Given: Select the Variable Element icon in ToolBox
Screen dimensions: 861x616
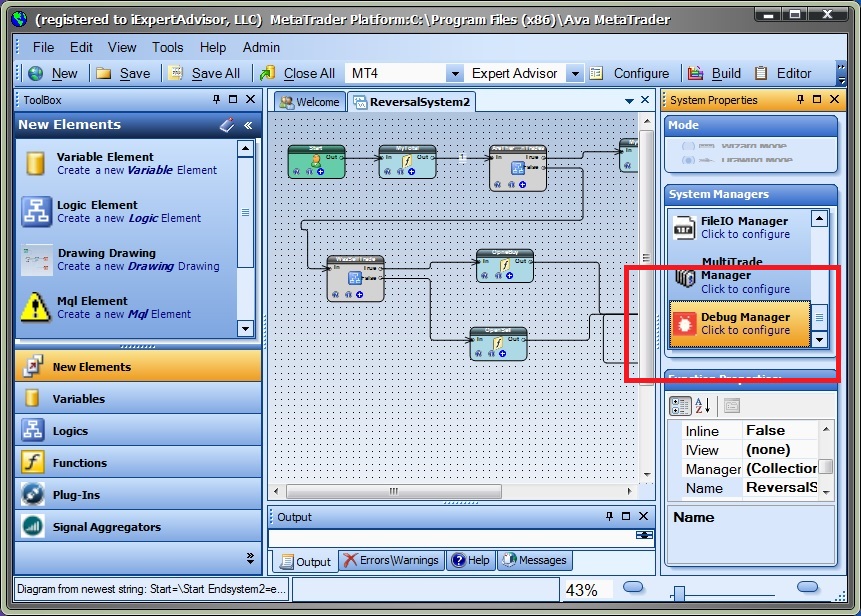Looking at the screenshot, I should 36,163.
